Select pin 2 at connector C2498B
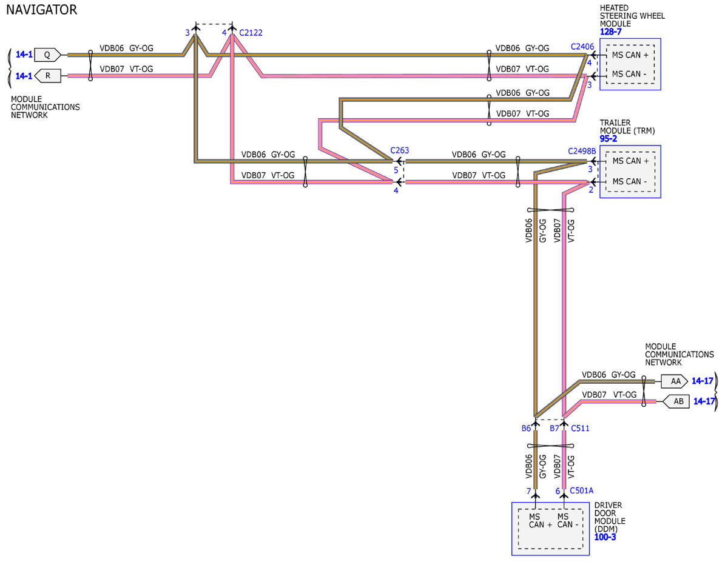 [x=590, y=190]
